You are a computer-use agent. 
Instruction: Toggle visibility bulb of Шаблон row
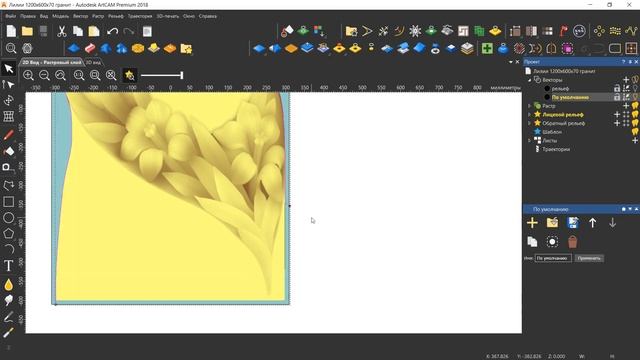click(x=635, y=132)
